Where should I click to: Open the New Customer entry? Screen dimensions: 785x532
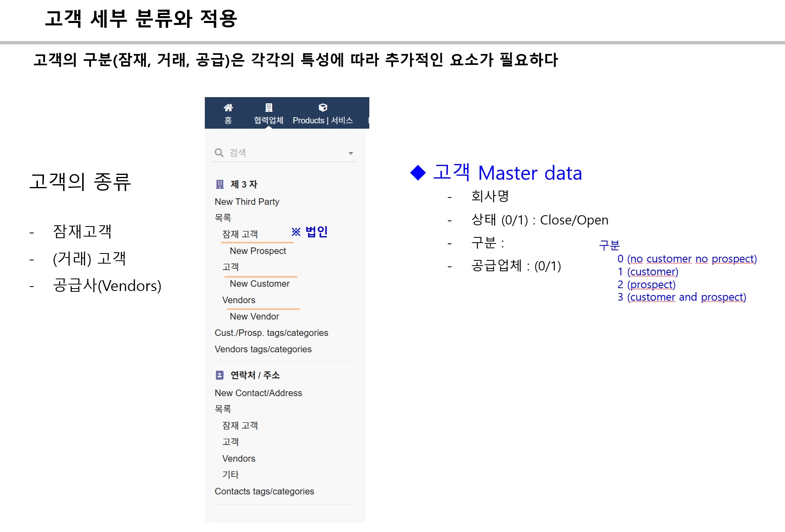click(259, 284)
